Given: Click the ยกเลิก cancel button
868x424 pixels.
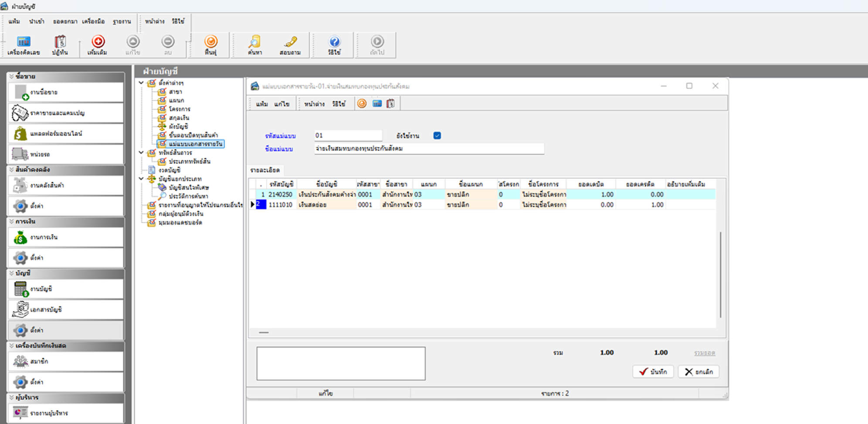Looking at the screenshot, I should [698, 372].
